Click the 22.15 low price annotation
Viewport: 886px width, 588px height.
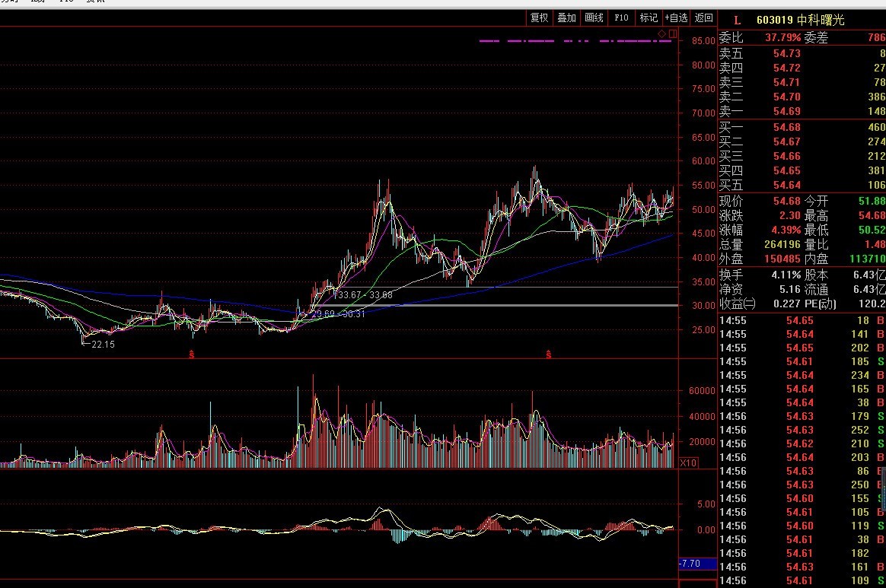pos(103,345)
